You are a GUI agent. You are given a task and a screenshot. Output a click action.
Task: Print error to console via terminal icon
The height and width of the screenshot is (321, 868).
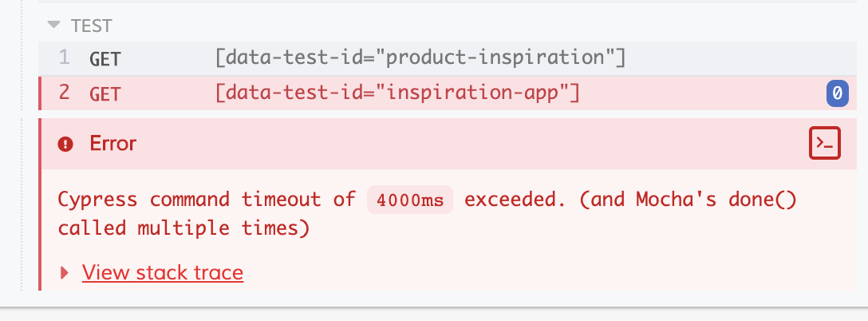(824, 143)
